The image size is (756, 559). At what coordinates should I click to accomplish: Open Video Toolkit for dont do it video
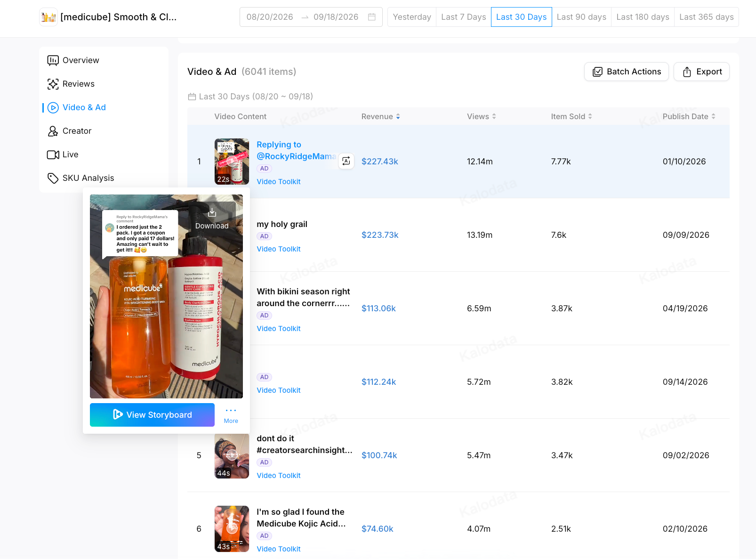click(279, 476)
